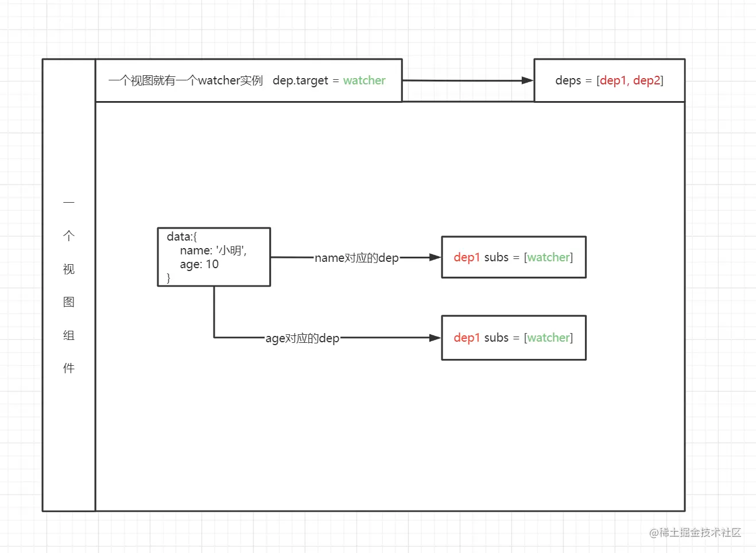Click the 'age: 10' line in data box
Screen dimensions: 756x553
click(x=199, y=264)
